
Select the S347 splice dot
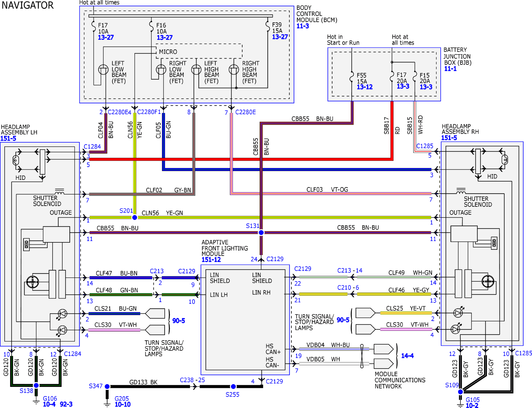(107, 387)
